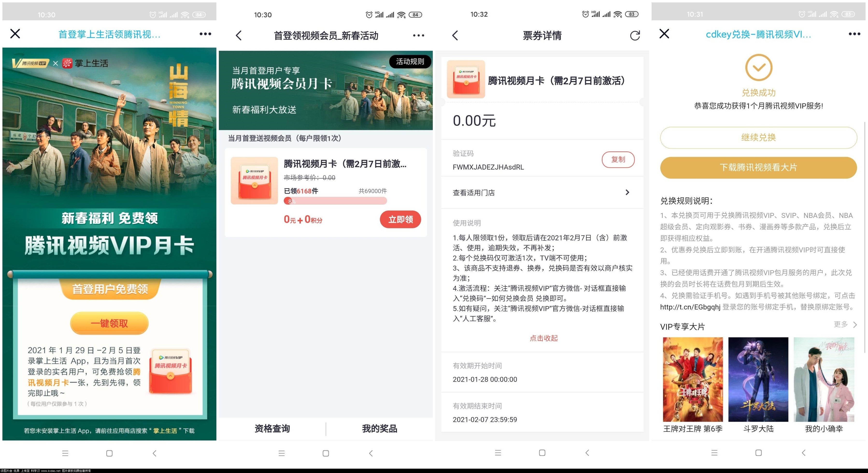868x473 pixels.
Task: Refresh the 票券详情 page
Action: 635,36
